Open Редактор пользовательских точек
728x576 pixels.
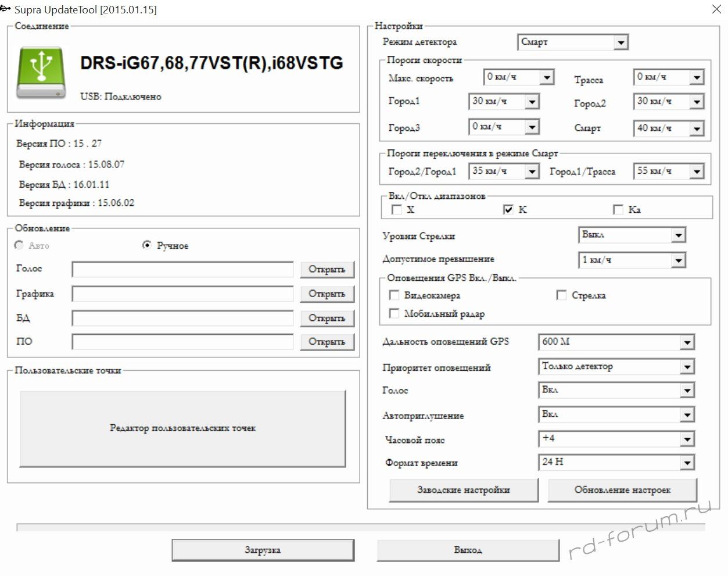click(183, 428)
